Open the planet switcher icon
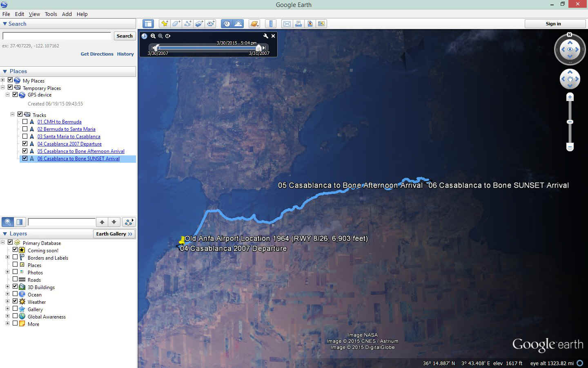Viewport: 588px width, 368px height. [x=254, y=24]
